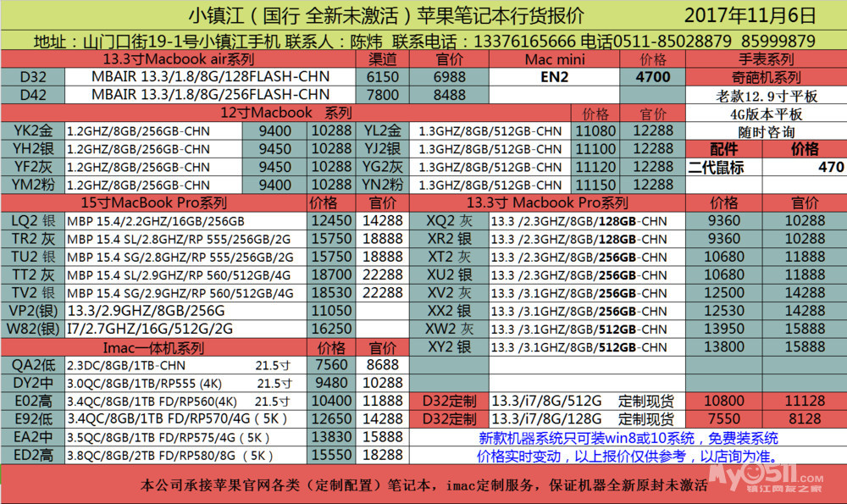The height and width of the screenshot is (504, 847).
Task: Click the YL2金 model cell
Action: (383, 130)
